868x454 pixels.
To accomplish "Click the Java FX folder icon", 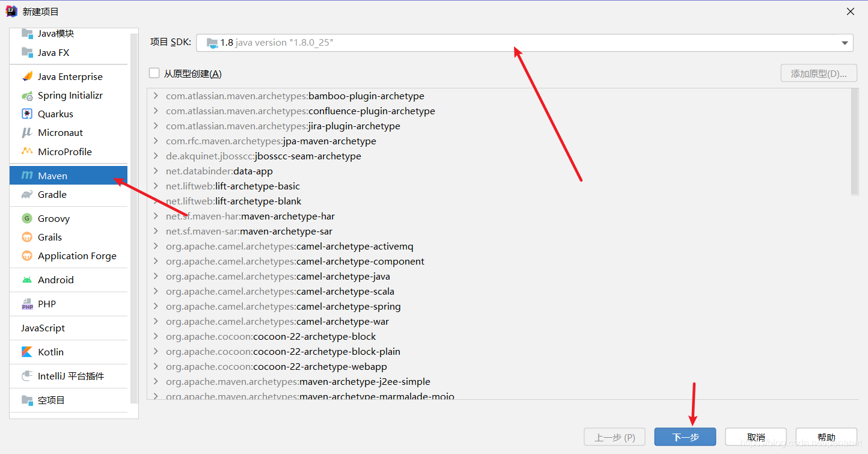I will (27, 52).
